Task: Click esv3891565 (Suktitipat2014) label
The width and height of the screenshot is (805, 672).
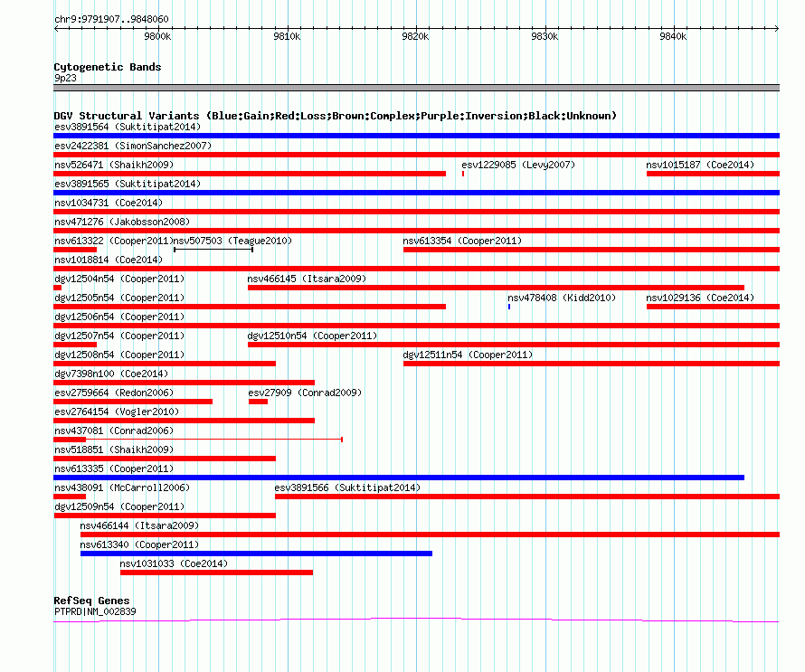Action: click(128, 184)
